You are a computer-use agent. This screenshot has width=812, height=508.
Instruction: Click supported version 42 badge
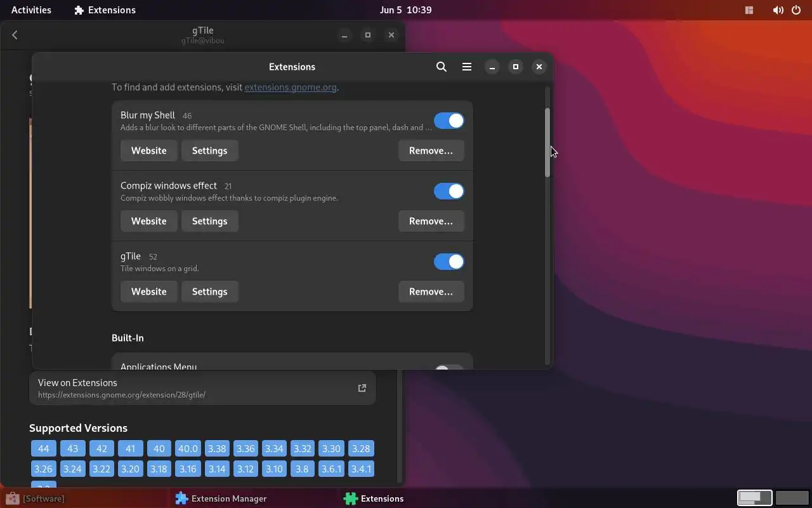click(x=101, y=448)
